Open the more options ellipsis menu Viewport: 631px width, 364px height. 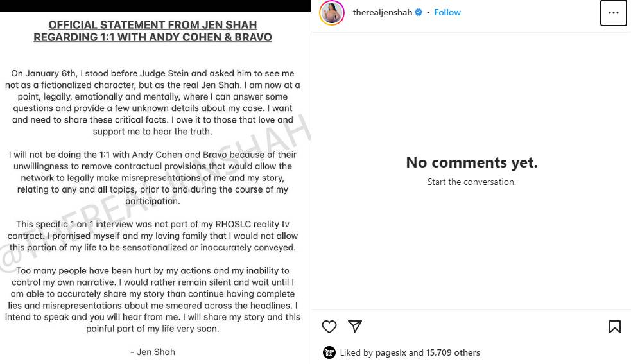pyautogui.click(x=613, y=13)
